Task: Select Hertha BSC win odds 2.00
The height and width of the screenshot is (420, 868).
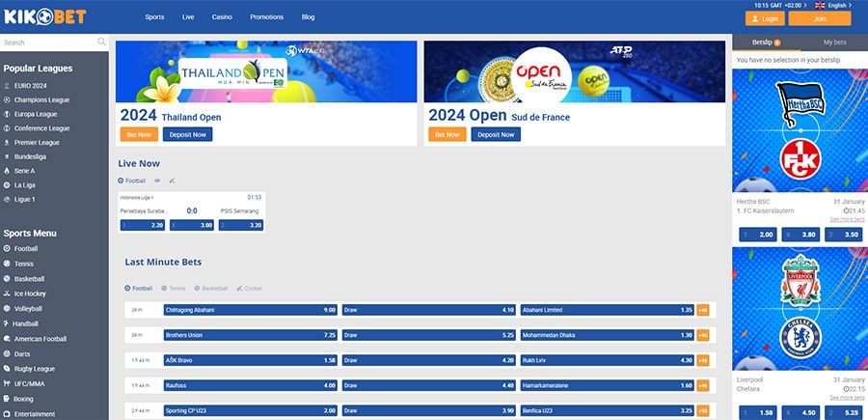Action: (x=758, y=235)
